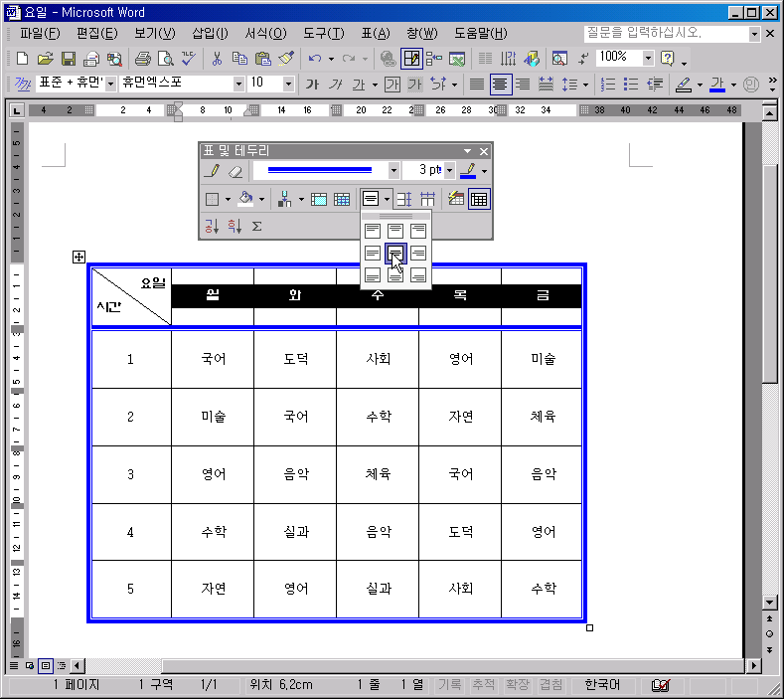Toggle bulleted list formatting

(631, 85)
